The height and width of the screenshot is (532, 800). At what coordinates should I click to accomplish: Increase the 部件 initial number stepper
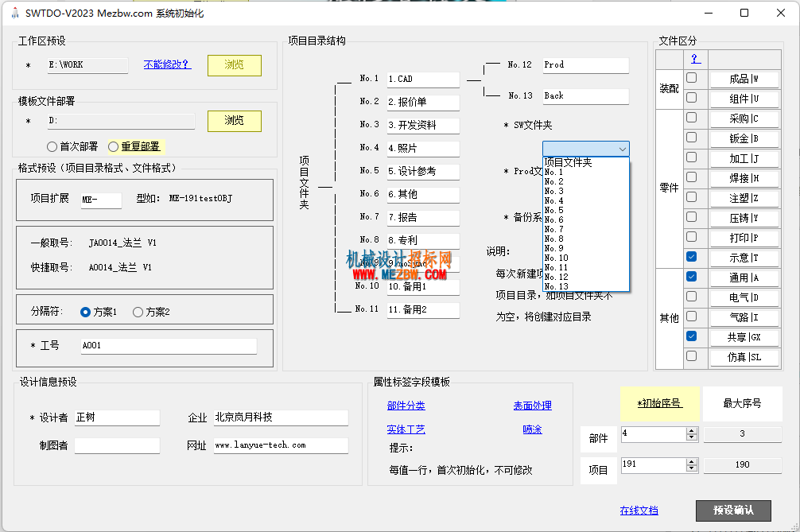pyautogui.click(x=692, y=431)
